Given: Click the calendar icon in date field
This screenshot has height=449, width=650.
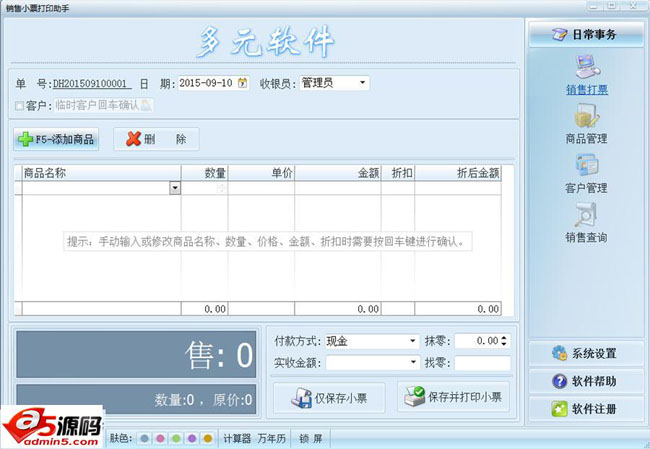Looking at the screenshot, I should pos(243,83).
